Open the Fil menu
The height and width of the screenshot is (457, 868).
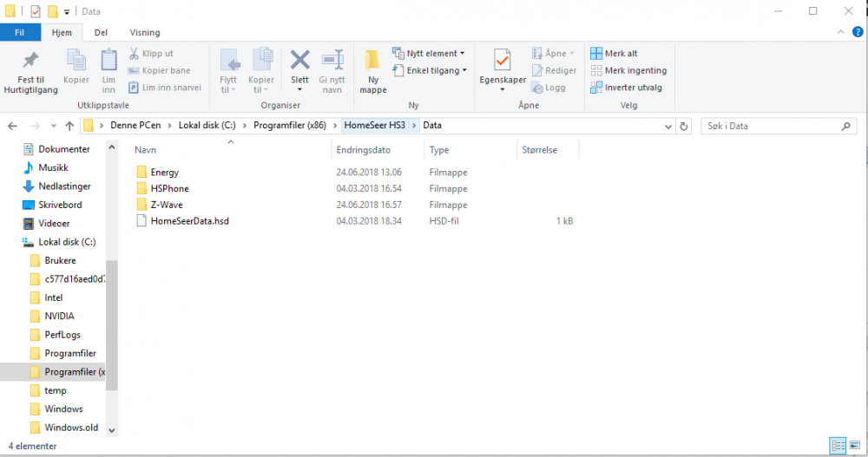click(x=19, y=32)
